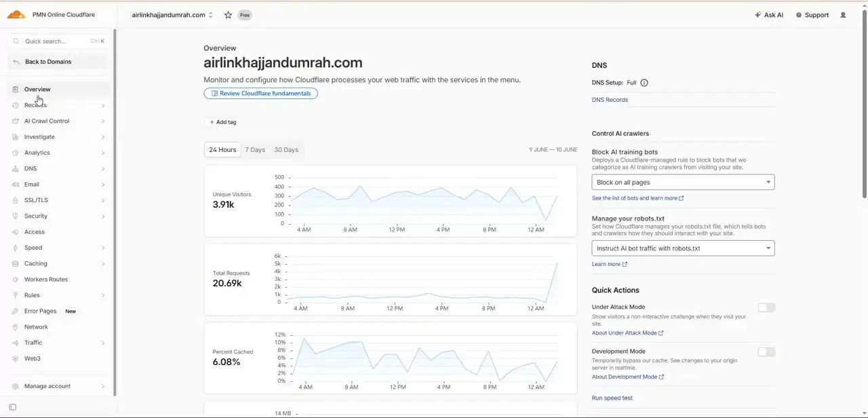Viewport: 868px width, 418px height.
Task: Open About Under Attack Mode link
Action: (627, 333)
